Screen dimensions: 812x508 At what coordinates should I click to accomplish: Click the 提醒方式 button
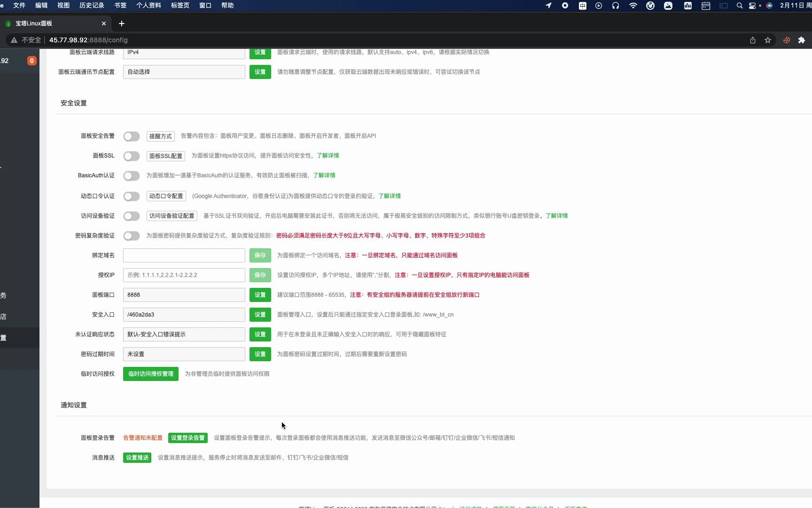click(x=161, y=136)
